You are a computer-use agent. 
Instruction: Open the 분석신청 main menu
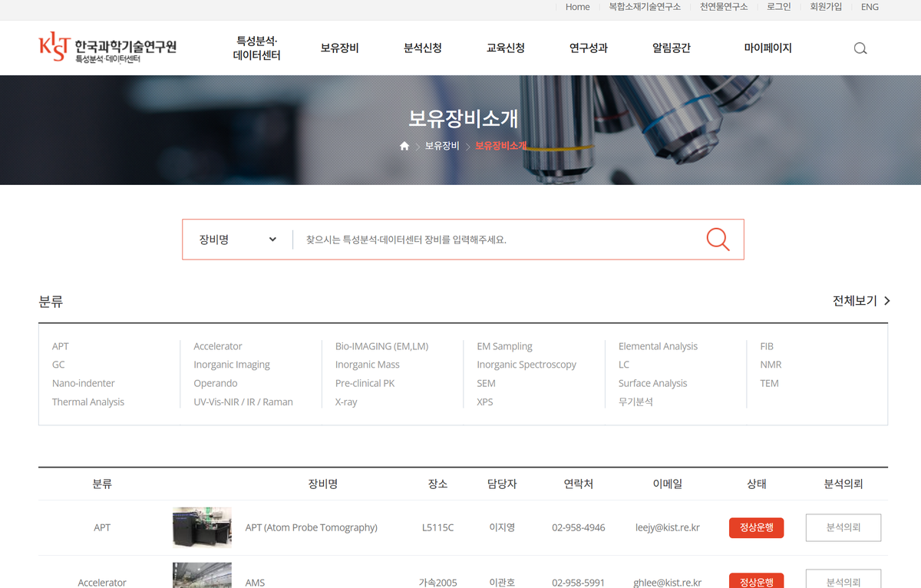(x=422, y=48)
